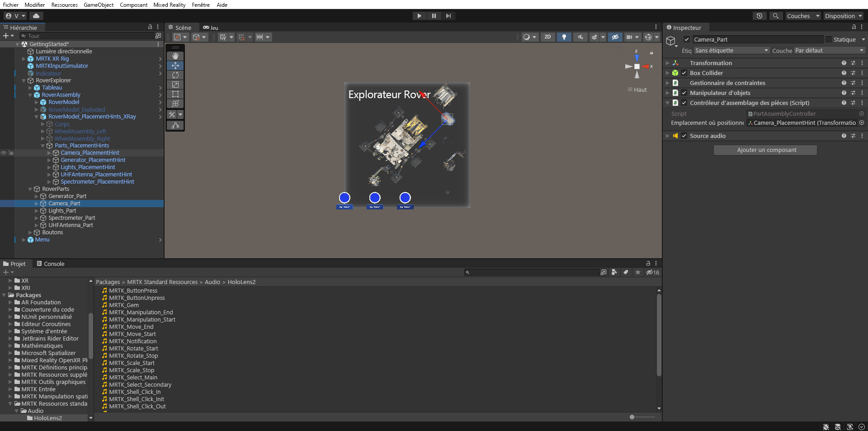Switch to the Jeu tab
Screen dimensions: 868x431
[210, 28]
